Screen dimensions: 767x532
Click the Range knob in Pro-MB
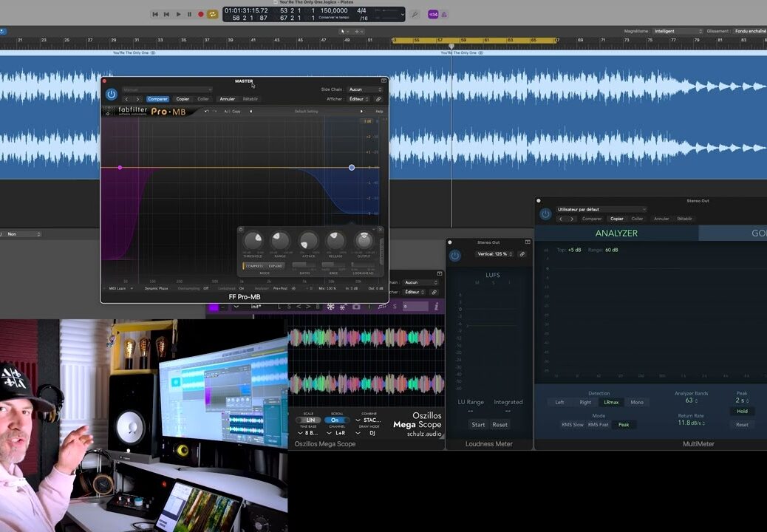pyautogui.click(x=280, y=241)
